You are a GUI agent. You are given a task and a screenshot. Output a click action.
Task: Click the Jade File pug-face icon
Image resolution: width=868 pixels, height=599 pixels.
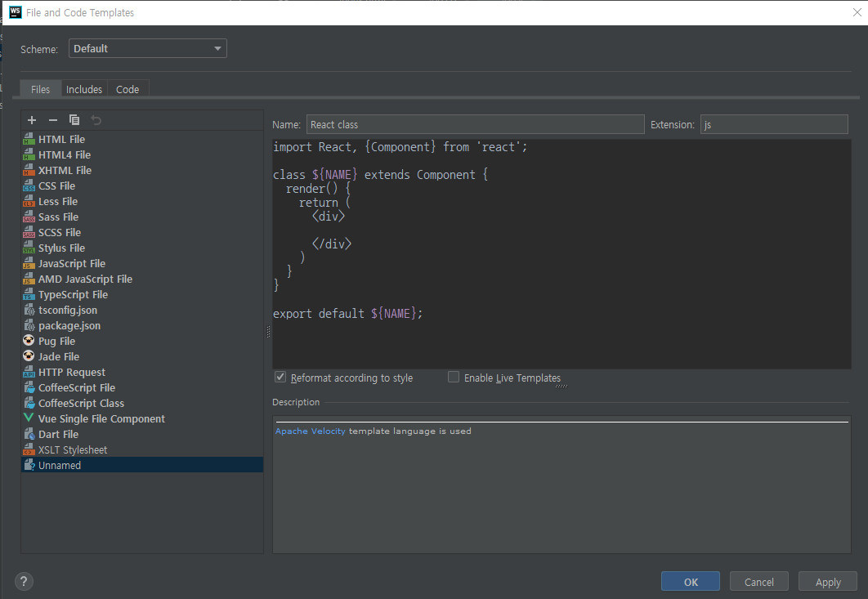pyautogui.click(x=29, y=355)
